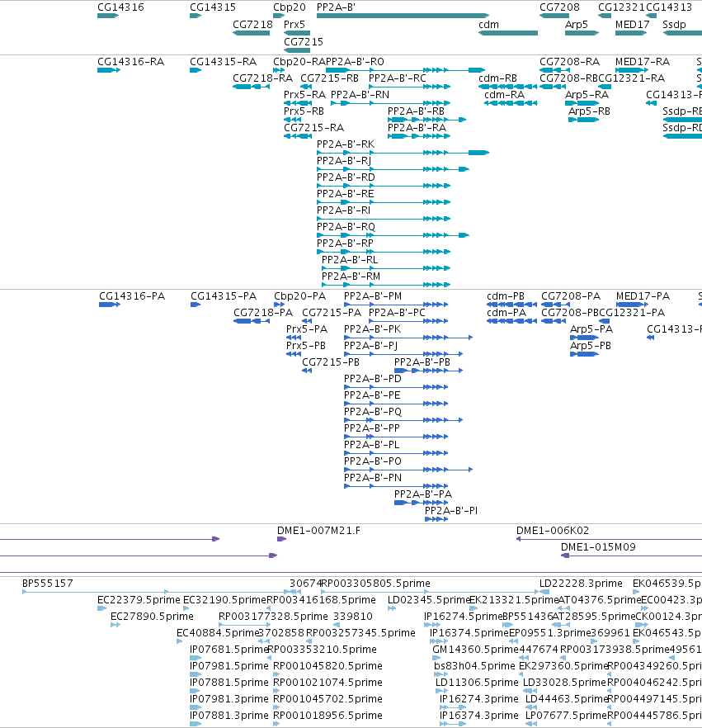
Task: Click the LD22228.3prime EST label
Action: (x=581, y=584)
